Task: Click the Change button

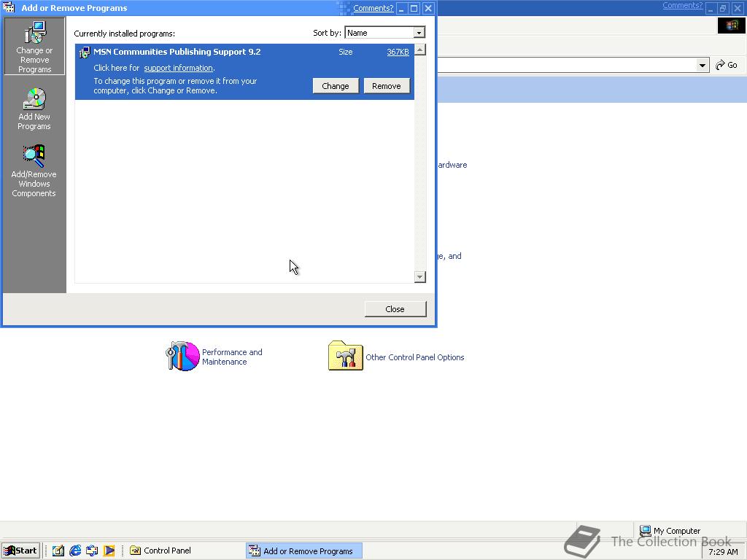Action: [x=336, y=86]
